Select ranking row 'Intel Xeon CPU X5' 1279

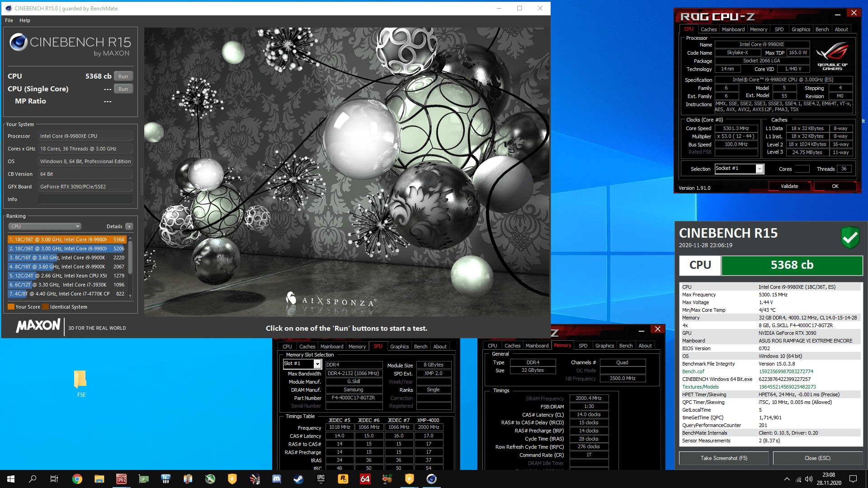point(66,276)
